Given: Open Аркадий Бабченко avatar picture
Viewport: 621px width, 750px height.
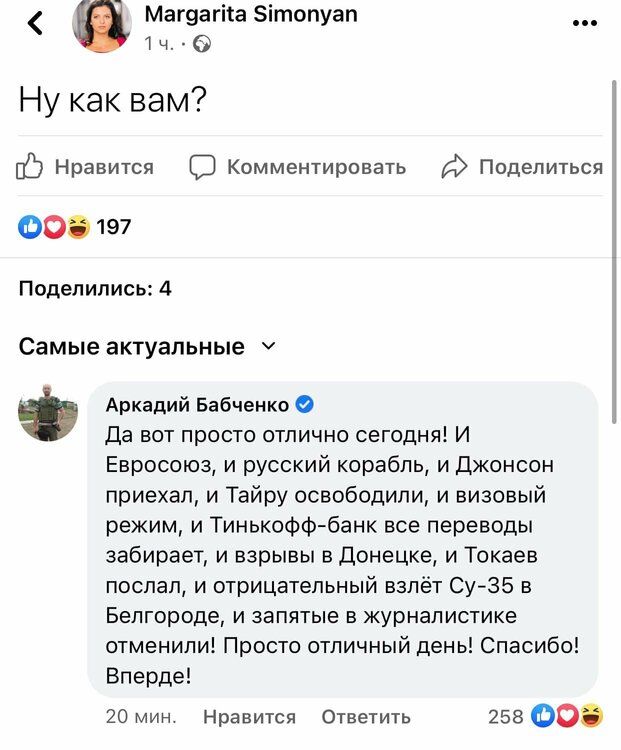Looking at the screenshot, I should pos(47,411).
